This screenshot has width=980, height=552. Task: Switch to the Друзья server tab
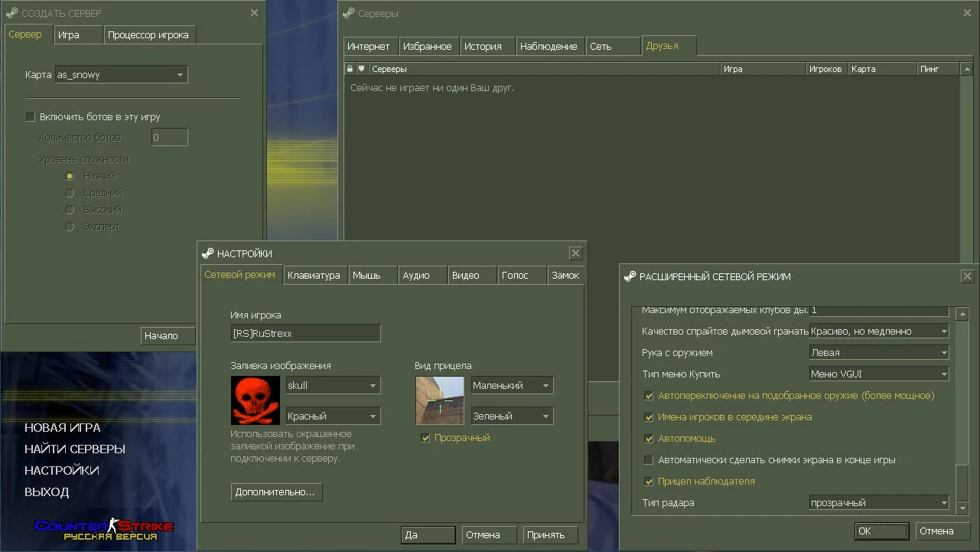(668, 46)
